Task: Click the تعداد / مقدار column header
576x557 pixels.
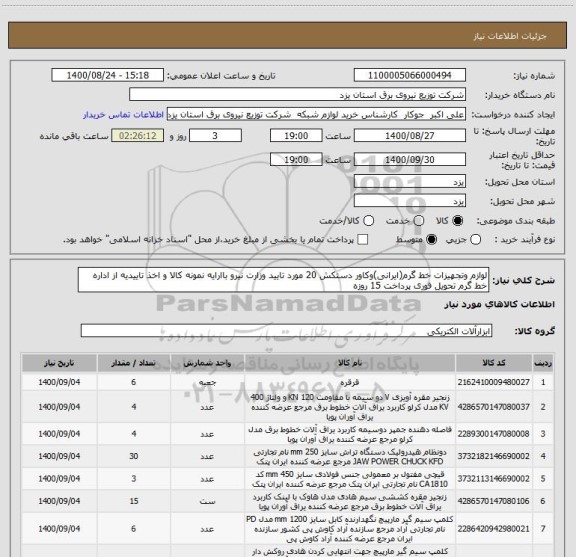Action: click(x=134, y=363)
